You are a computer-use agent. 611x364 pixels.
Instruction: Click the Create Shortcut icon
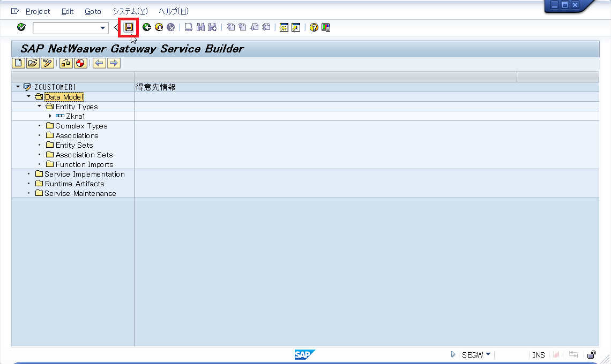coord(296,27)
